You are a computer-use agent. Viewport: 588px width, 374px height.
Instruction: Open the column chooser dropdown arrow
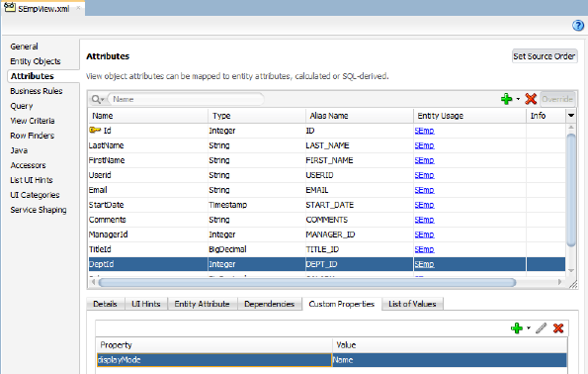571,116
